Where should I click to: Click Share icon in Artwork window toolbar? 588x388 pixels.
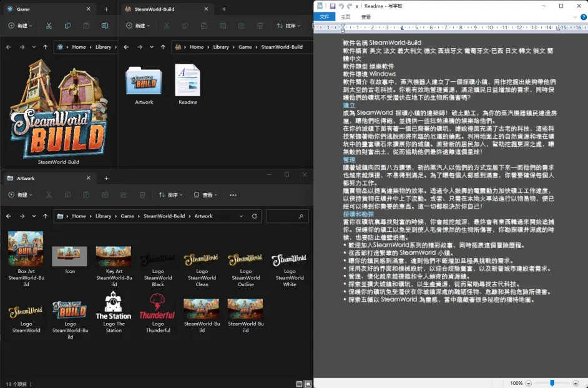coord(124,195)
